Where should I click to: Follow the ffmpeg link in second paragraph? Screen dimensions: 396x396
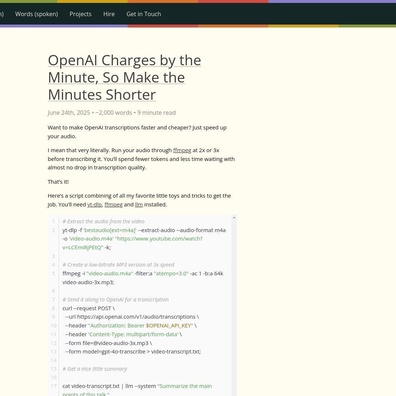point(182,150)
